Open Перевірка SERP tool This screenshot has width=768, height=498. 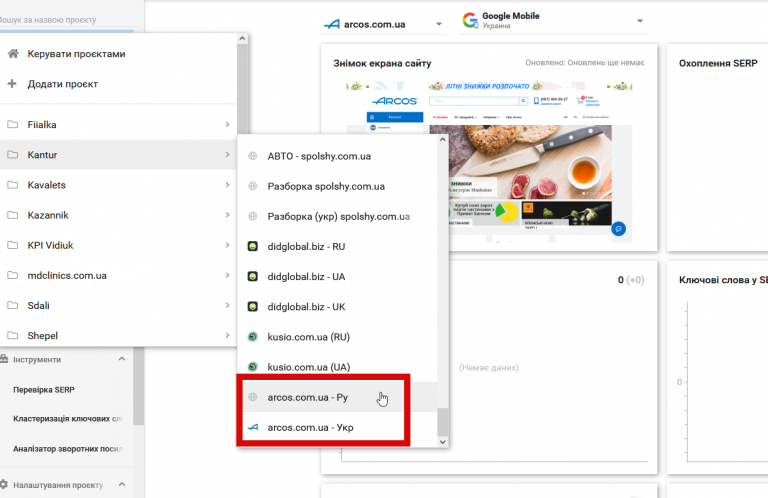tap(44, 390)
